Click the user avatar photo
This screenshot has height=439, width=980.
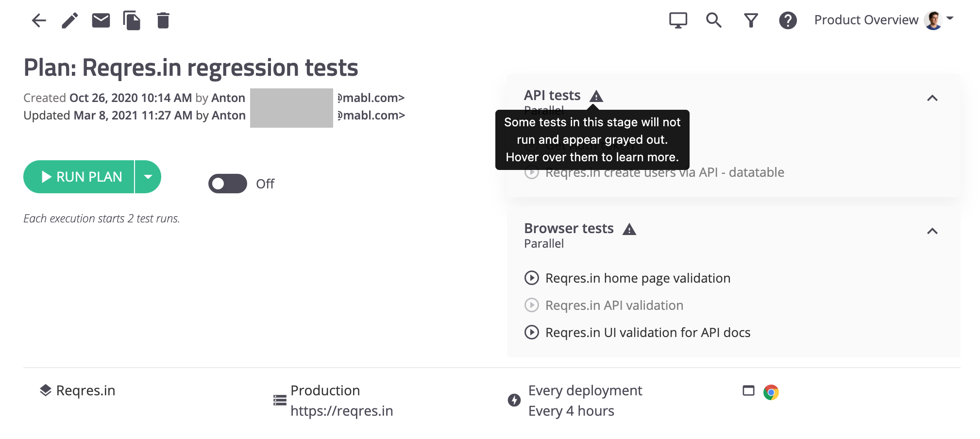pyautogui.click(x=933, y=20)
